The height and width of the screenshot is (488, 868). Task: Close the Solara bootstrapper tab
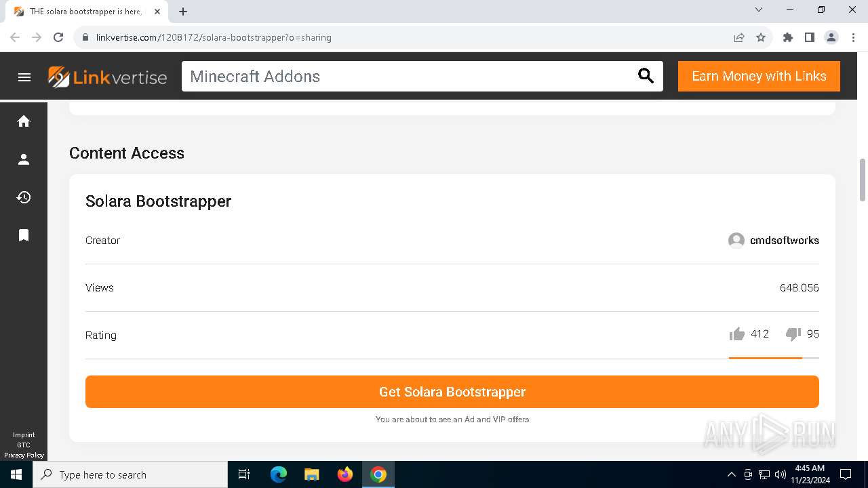pos(157,12)
